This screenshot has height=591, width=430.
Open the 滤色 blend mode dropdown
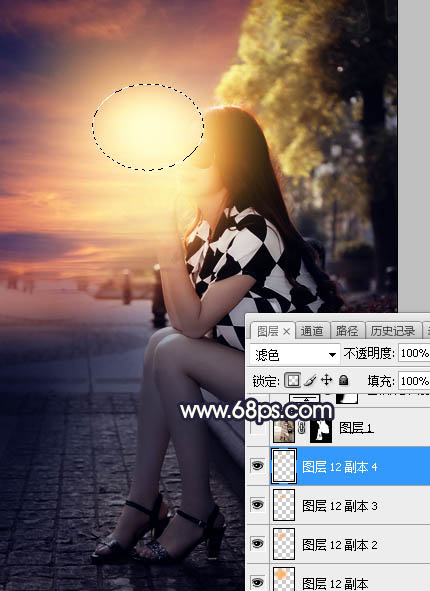tap(294, 355)
